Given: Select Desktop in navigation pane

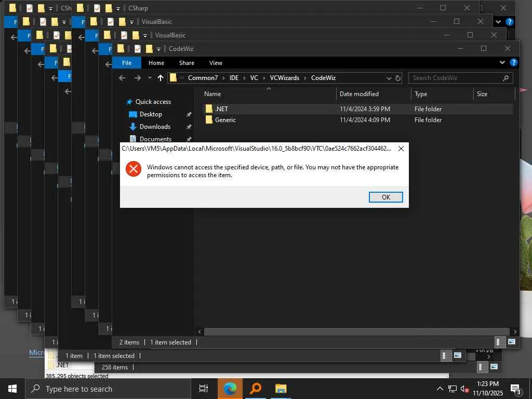Looking at the screenshot, I should click(151, 114).
